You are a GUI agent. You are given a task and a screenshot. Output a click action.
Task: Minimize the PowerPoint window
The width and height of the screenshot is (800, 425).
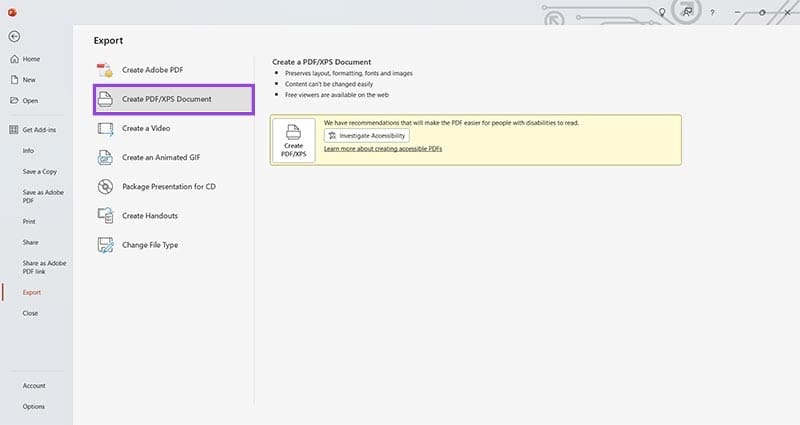coord(737,12)
